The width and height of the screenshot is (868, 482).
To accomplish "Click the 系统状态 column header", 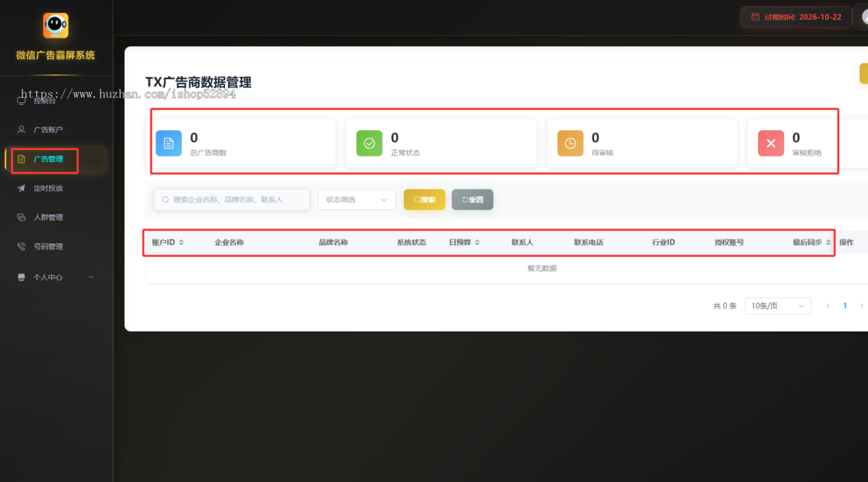I will click(411, 242).
